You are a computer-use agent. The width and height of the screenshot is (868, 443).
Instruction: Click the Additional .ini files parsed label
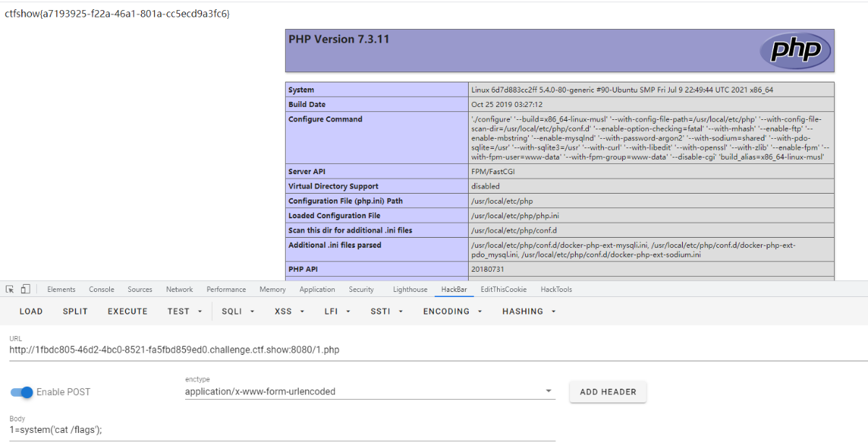point(335,245)
